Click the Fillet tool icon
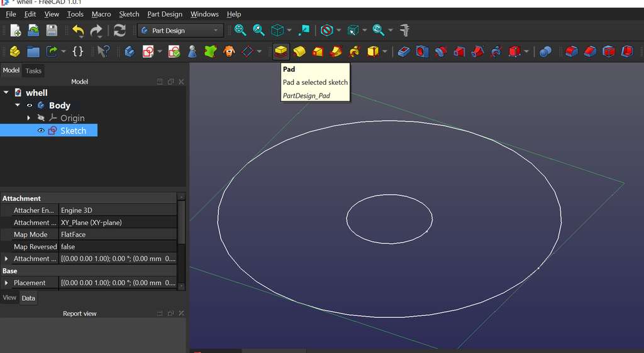644x353 pixels. 571,52
